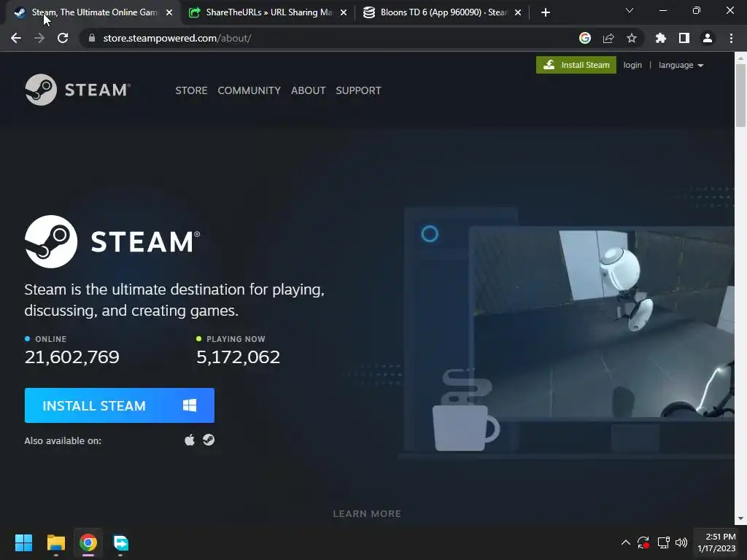Click the page vertical scrollbar thumb
This screenshot has height=560, width=747.
740,96
